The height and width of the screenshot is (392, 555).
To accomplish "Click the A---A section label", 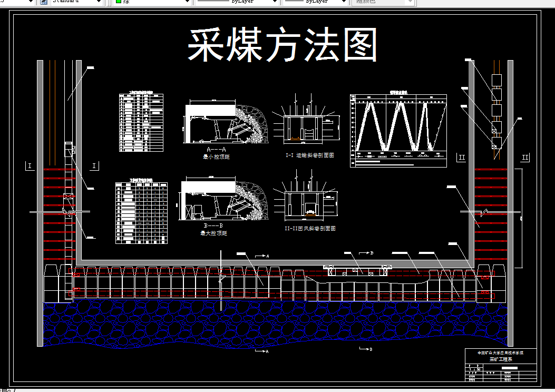I will pos(216,150).
